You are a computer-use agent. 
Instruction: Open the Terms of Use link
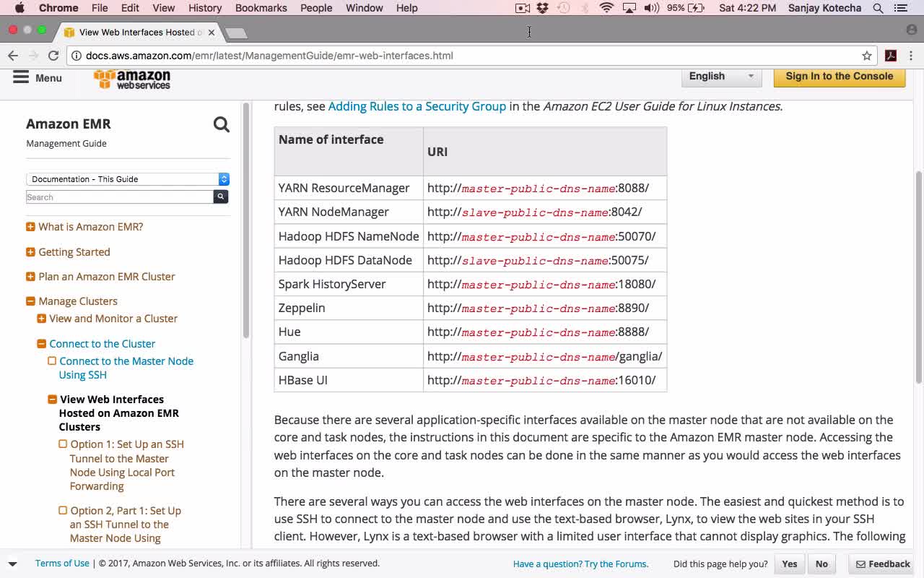tap(62, 564)
